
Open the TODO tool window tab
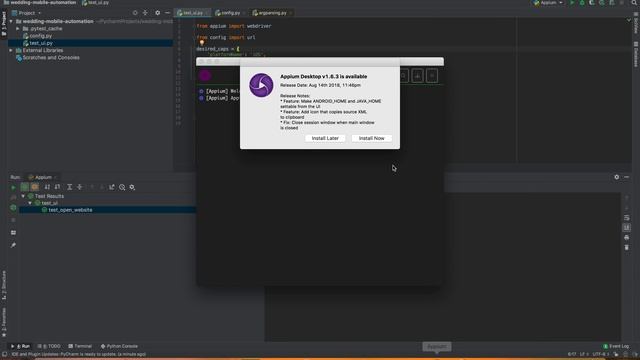coord(49,347)
